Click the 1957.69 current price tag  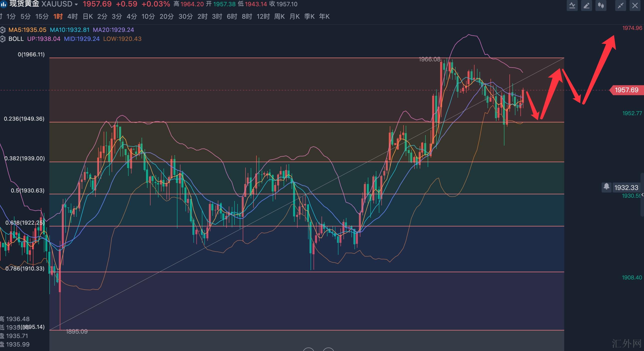tap(626, 90)
